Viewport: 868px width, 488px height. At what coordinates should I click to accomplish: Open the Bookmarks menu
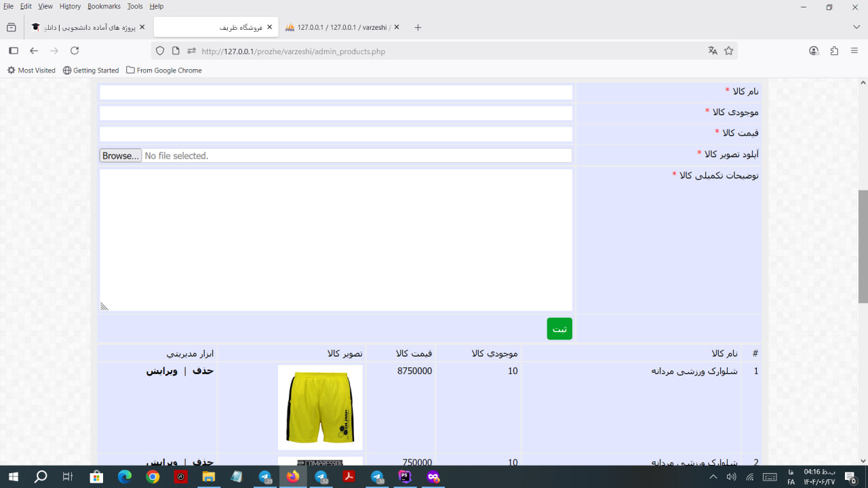tap(104, 6)
